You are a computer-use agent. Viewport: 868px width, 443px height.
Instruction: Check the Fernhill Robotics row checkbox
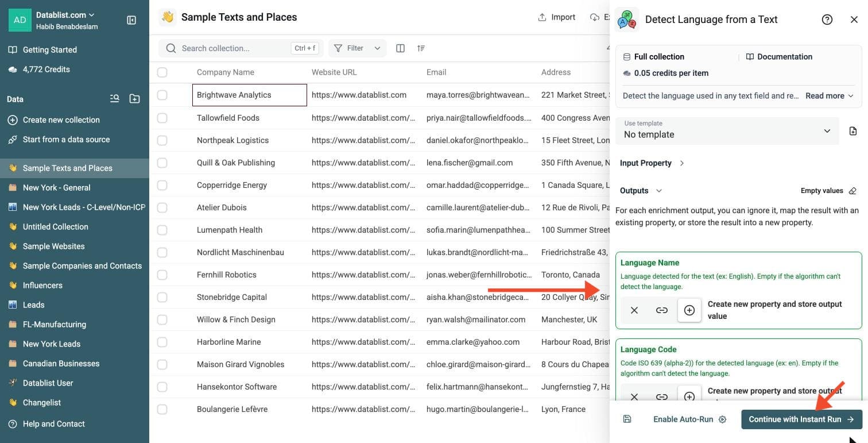pyautogui.click(x=162, y=275)
